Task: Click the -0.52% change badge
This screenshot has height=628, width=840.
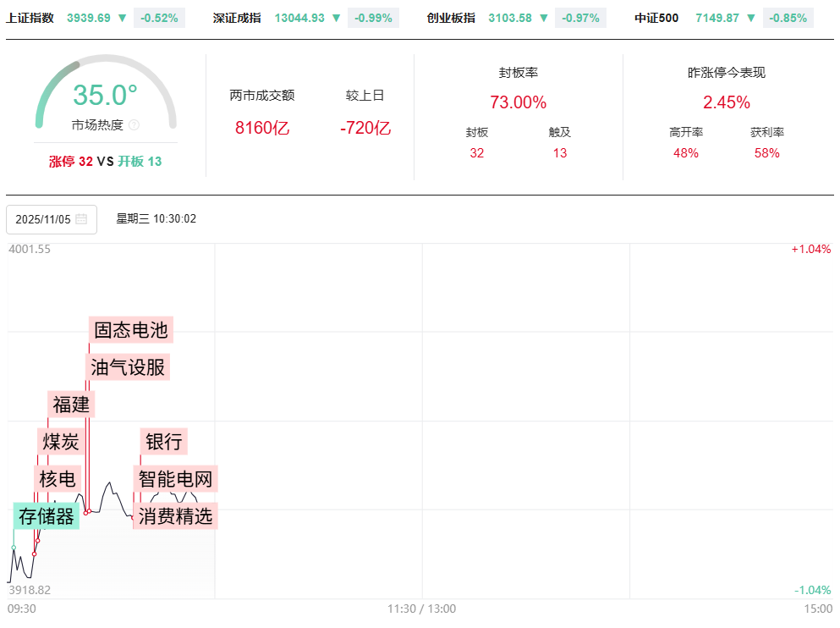Action: 159,18
